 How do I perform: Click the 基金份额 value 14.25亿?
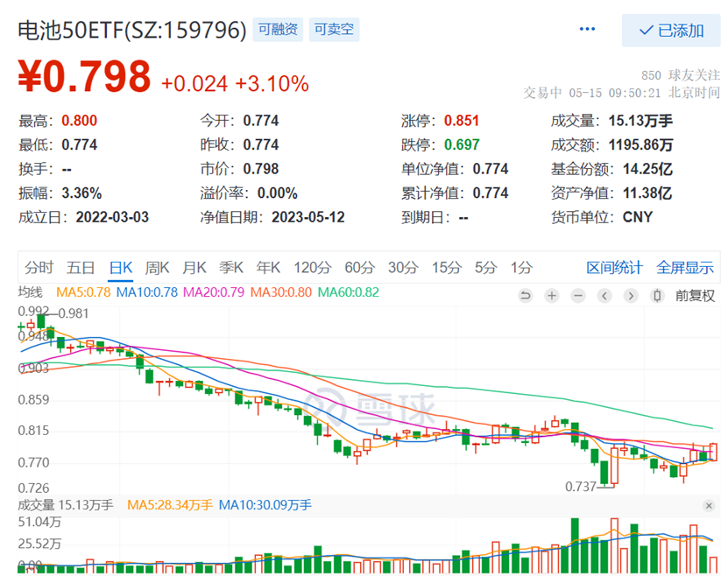tap(647, 169)
